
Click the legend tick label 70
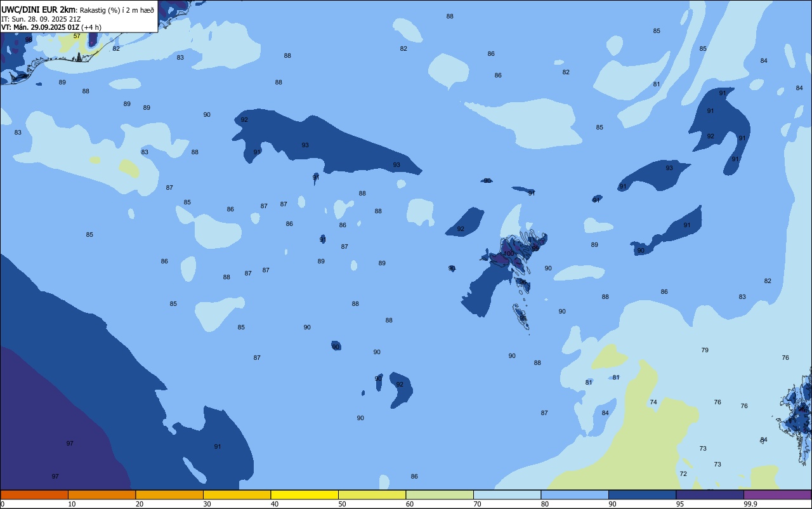[477, 504]
